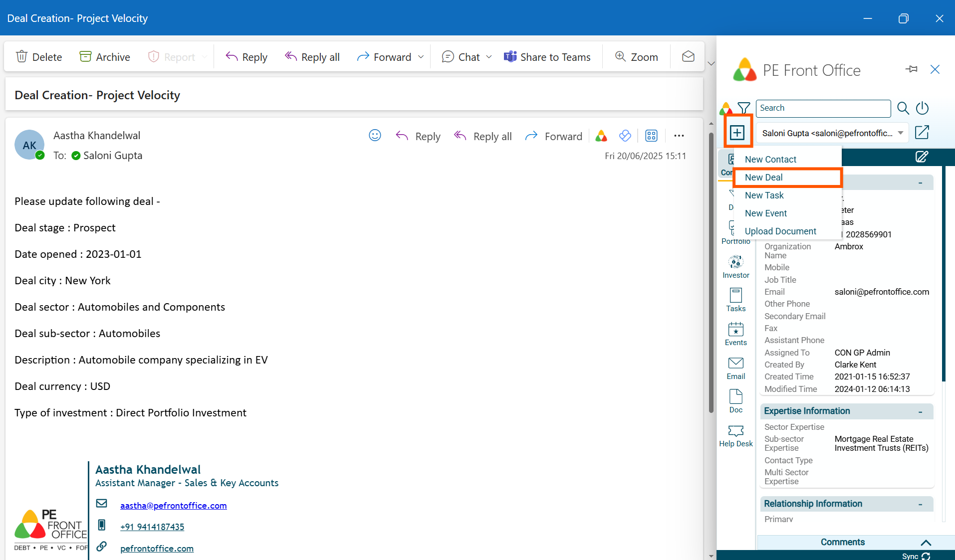
Task: Select New Deal from the menu
Action: coord(763,178)
